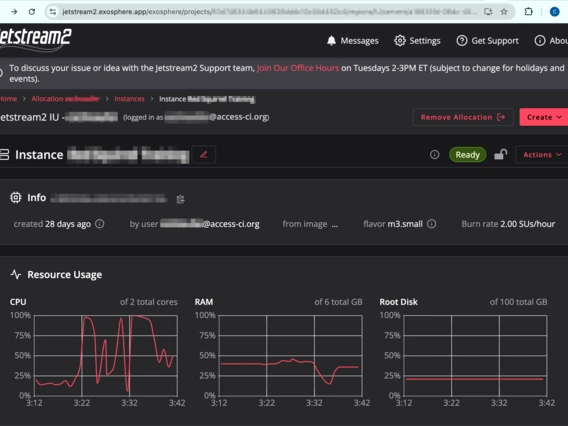Viewport: 568px width, 426px height.
Task: Click the About info icon
Action: tap(540, 41)
